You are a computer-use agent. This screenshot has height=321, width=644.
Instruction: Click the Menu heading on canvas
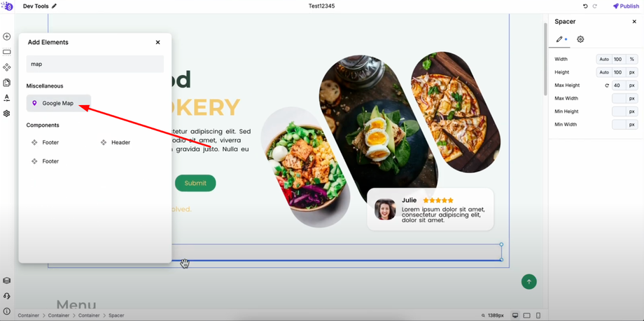point(76,305)
